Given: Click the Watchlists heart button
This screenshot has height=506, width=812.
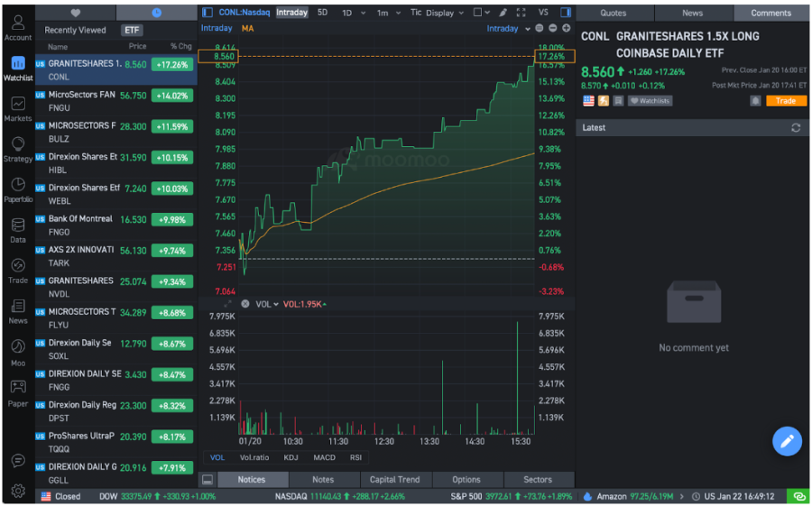Looking at the screenshot, I should click(650, 101).
